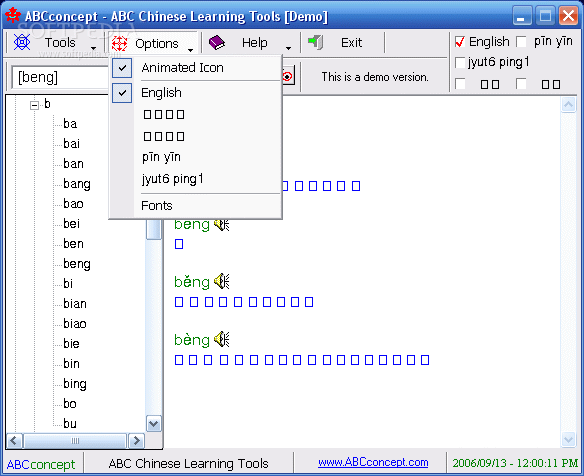
Task: Click the Help purple book icon
Action: (217, 43)
